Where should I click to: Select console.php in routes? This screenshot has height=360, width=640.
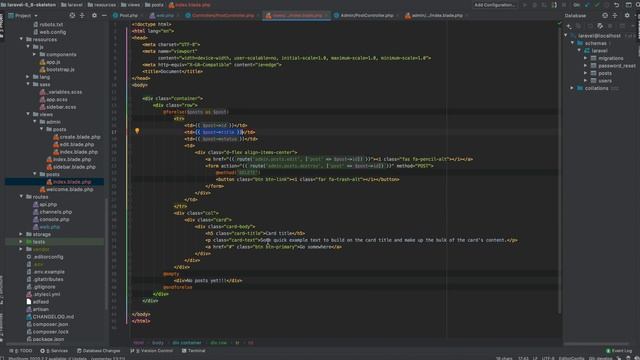pos(51,219)
